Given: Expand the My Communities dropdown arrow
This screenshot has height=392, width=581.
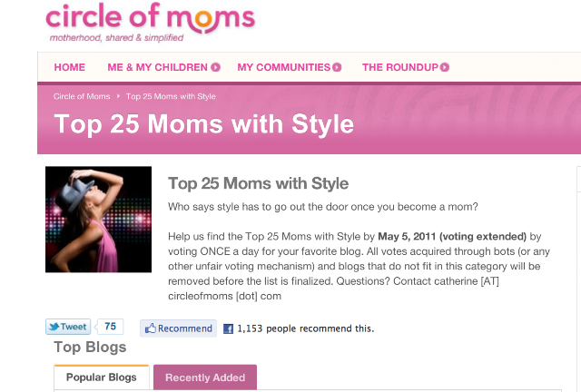Looking at the screenshot, I should 337,67.
